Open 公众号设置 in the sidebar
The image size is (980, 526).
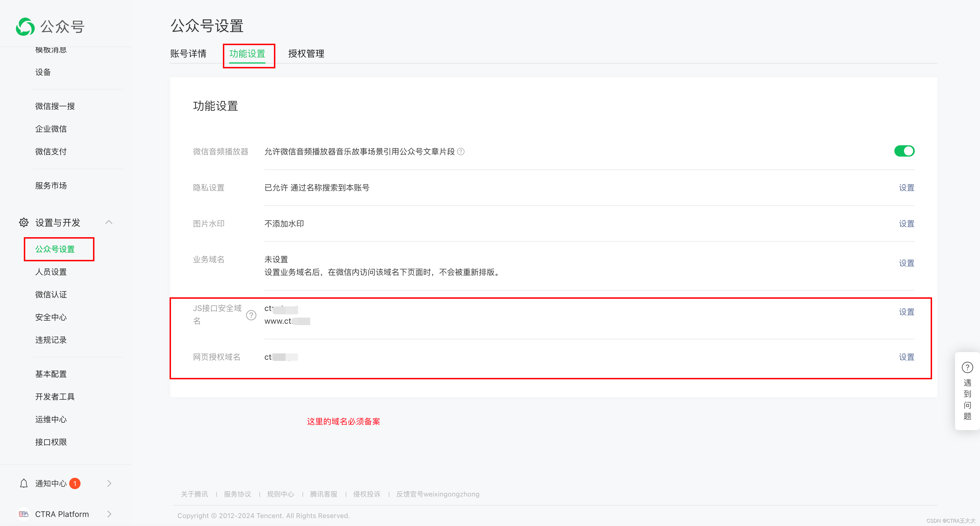(55, 249)
